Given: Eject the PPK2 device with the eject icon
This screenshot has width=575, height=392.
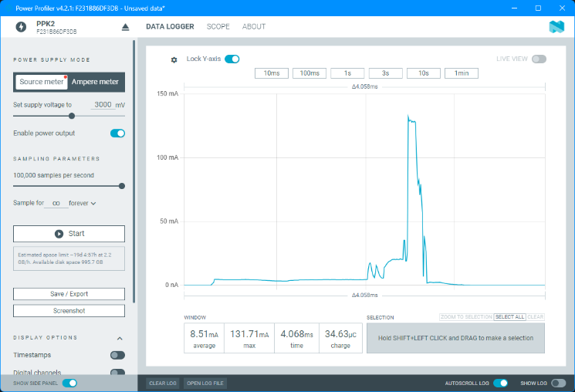Looking at the screenshot, I should pos(125,27).
